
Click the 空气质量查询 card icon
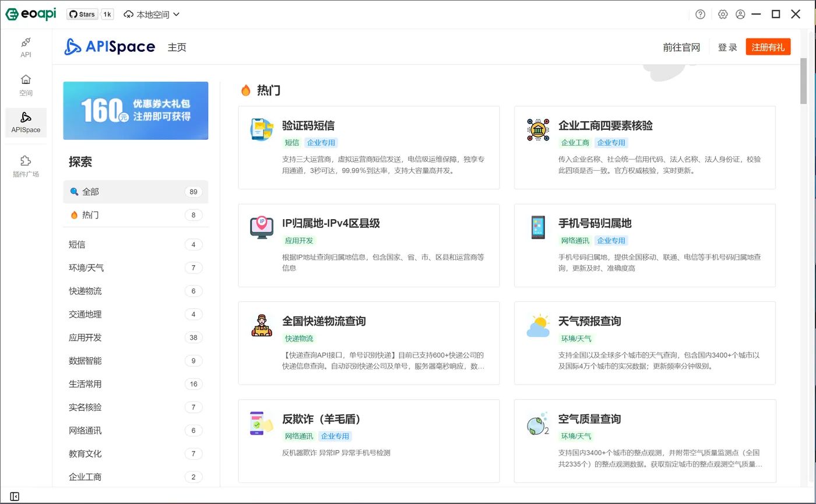click(x=538, y=424)
